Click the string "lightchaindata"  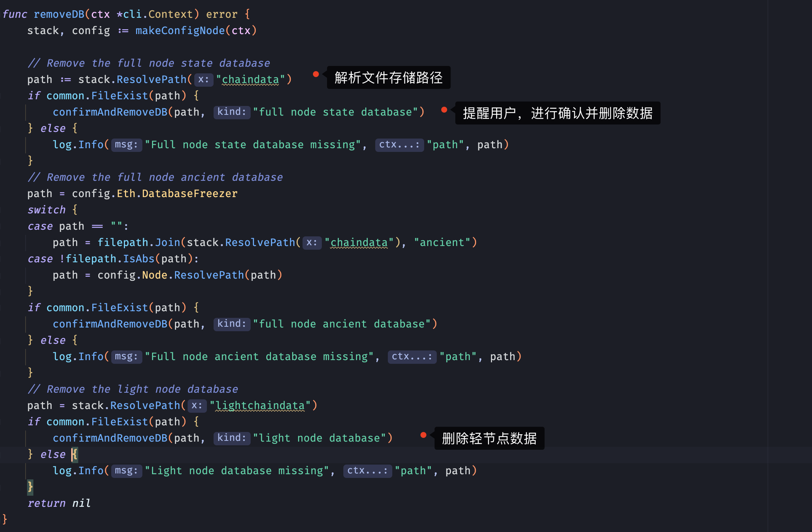click(260, 406)
